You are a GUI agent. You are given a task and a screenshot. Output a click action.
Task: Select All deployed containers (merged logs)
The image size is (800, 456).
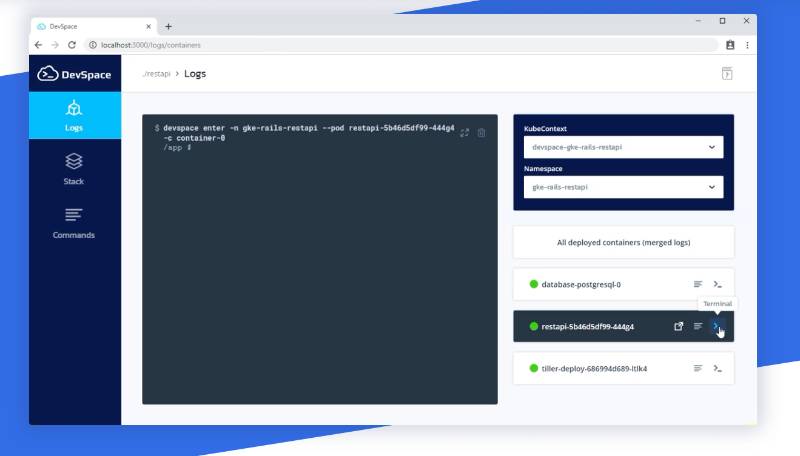[x=623, y=242]
